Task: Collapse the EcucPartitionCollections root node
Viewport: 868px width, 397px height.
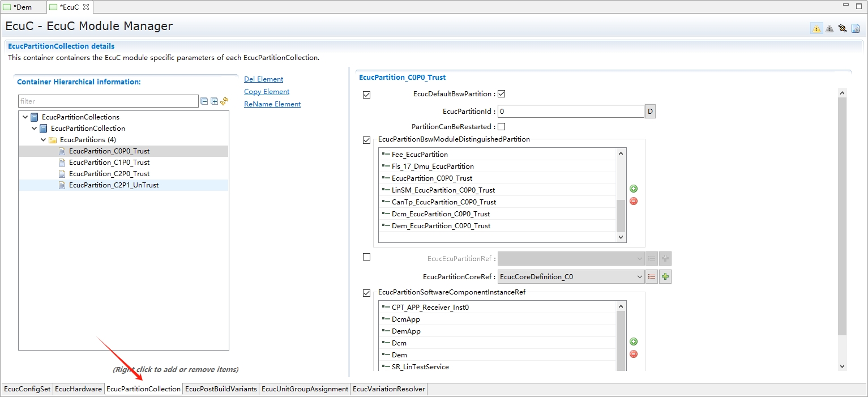Action: [x=24, y=117]
